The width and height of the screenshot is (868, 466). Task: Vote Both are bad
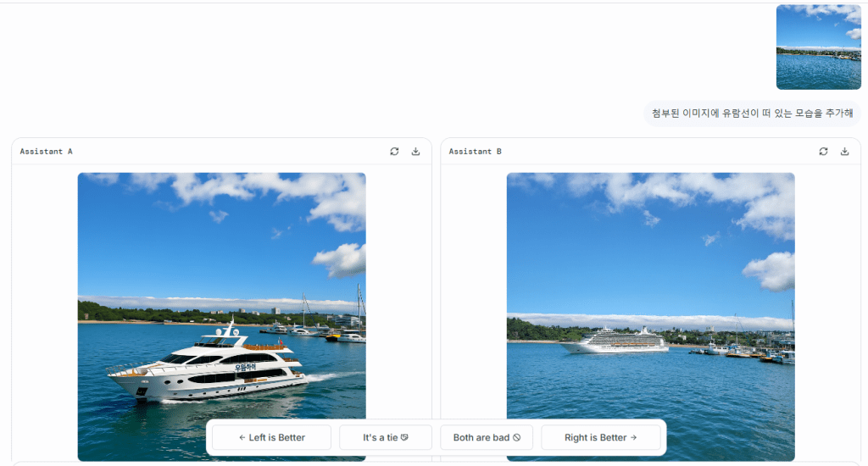[x=487, y=437]
